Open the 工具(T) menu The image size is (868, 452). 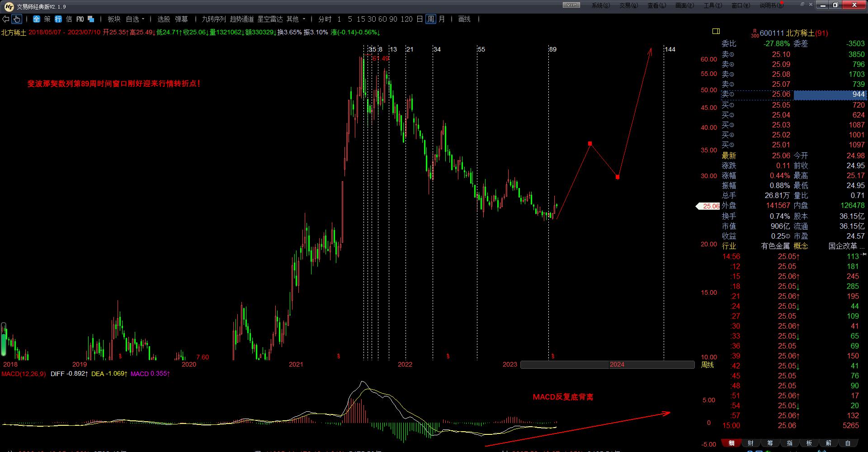pos(712,5)
